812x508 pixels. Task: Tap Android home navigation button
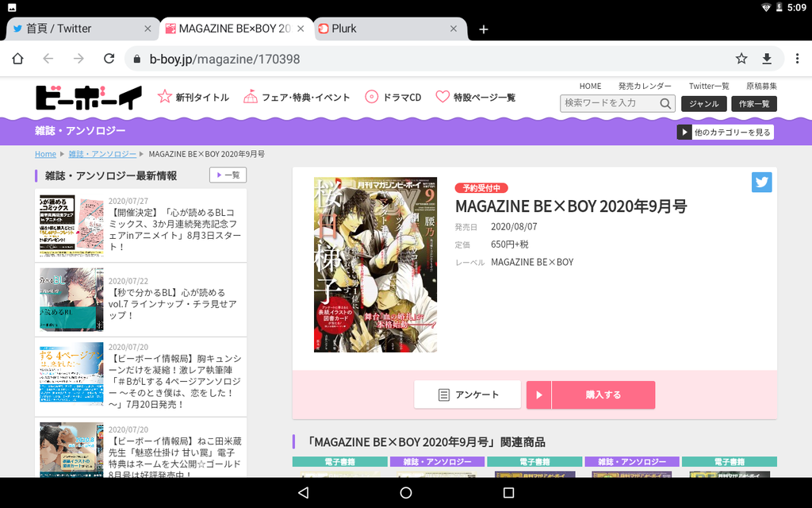point(406,492)
